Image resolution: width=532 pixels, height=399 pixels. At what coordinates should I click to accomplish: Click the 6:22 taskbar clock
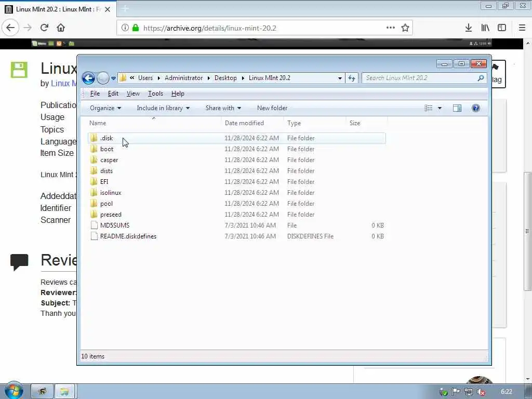(x=506, y=392)
